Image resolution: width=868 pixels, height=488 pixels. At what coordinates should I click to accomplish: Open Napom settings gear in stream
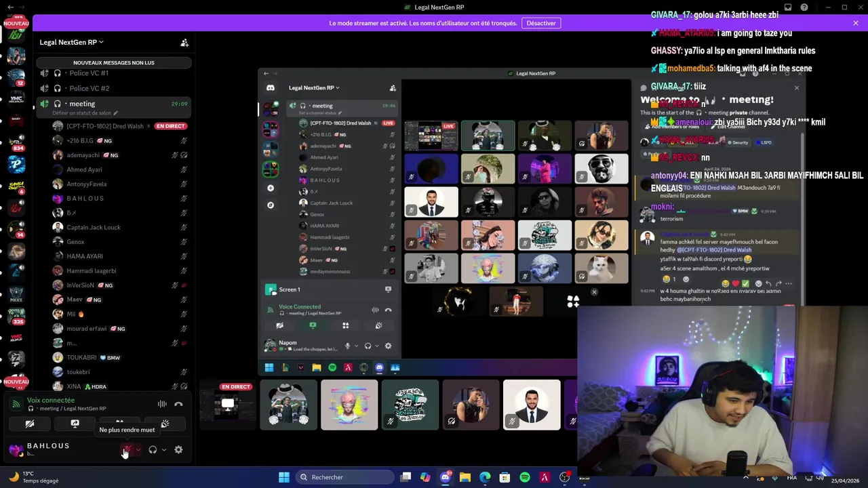coord(388,346)
